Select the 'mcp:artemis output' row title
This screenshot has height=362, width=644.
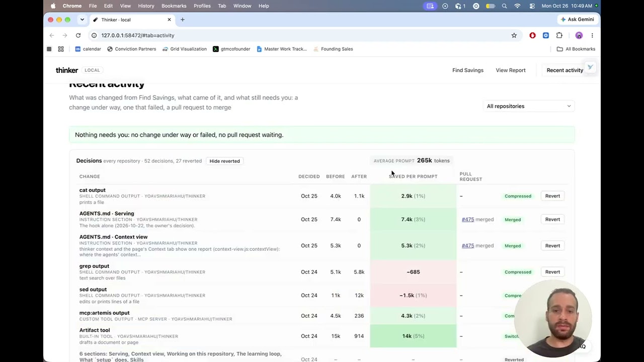(x=104, y=313)
